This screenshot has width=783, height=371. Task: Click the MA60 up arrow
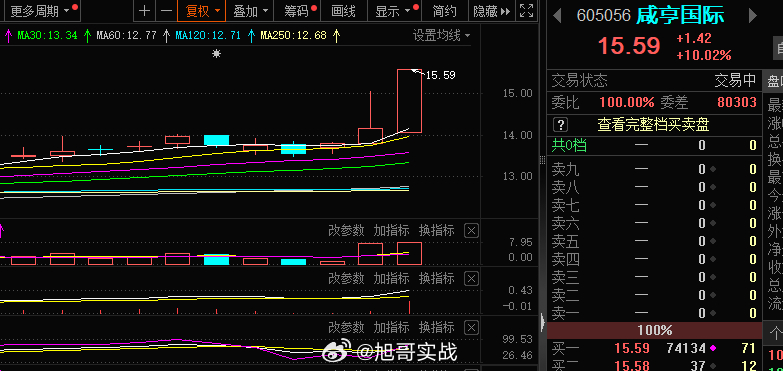pyautogui.click(x=165, y=35)
